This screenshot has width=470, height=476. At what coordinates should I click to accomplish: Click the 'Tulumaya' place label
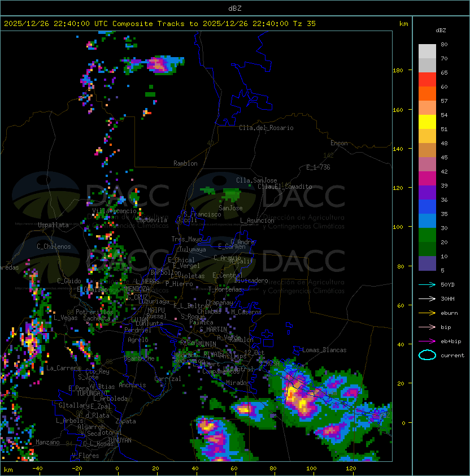[x=193, y=249]
